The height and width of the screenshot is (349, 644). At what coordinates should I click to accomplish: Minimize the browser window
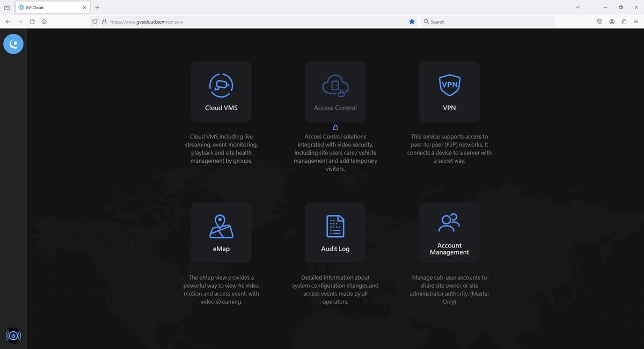point(606,8)
